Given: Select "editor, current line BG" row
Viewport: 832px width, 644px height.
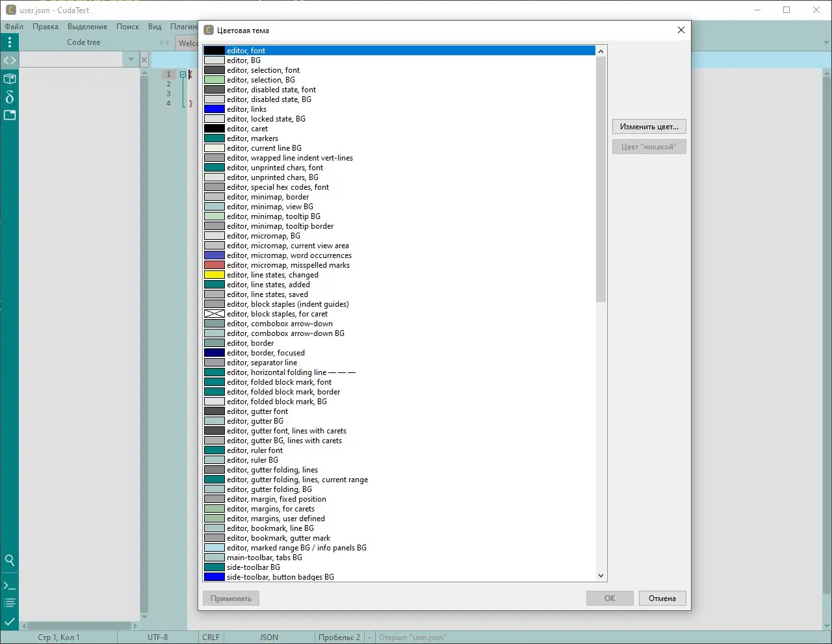Looking at the screenshot, I should click(x=399, y=148).
